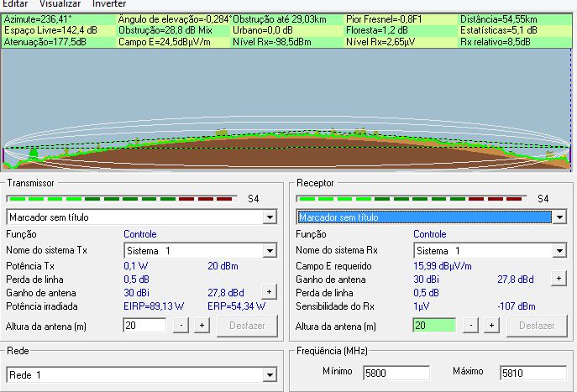
Task: Open the Nome do sistema Tx dropdown
Action: (269, 251)
